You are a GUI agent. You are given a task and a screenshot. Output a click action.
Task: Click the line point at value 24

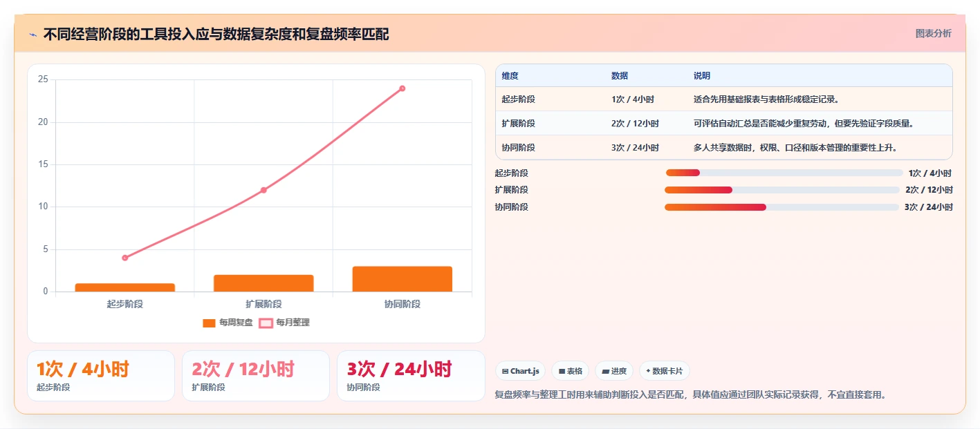pyautogui.click(x=402, y=88)
